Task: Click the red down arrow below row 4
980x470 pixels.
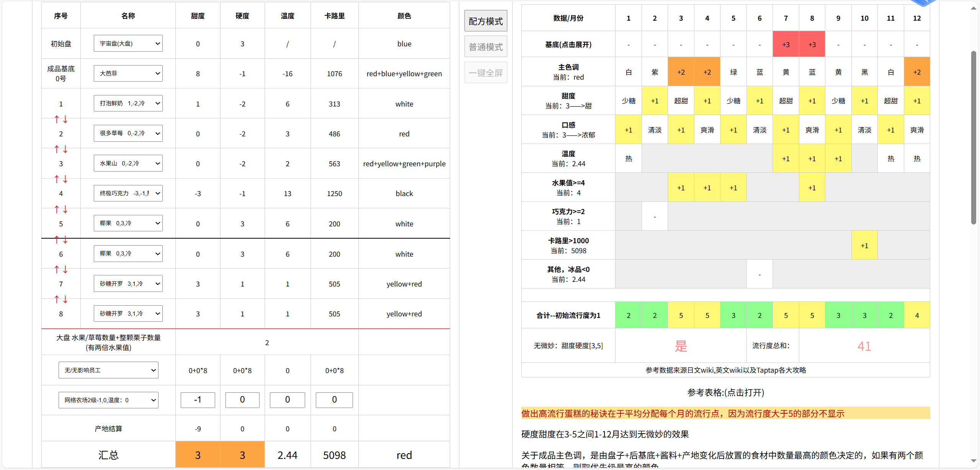Action: 65,210
